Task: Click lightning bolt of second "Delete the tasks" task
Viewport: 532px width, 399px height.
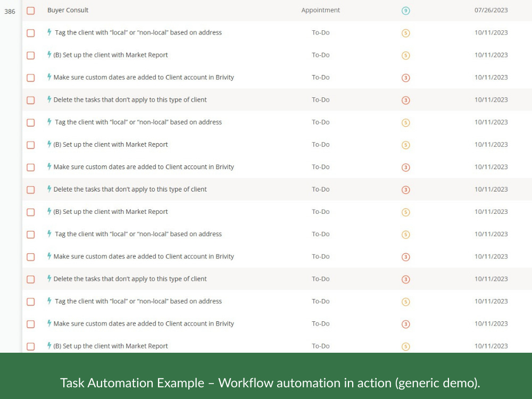Action: (x=49, y=189)
